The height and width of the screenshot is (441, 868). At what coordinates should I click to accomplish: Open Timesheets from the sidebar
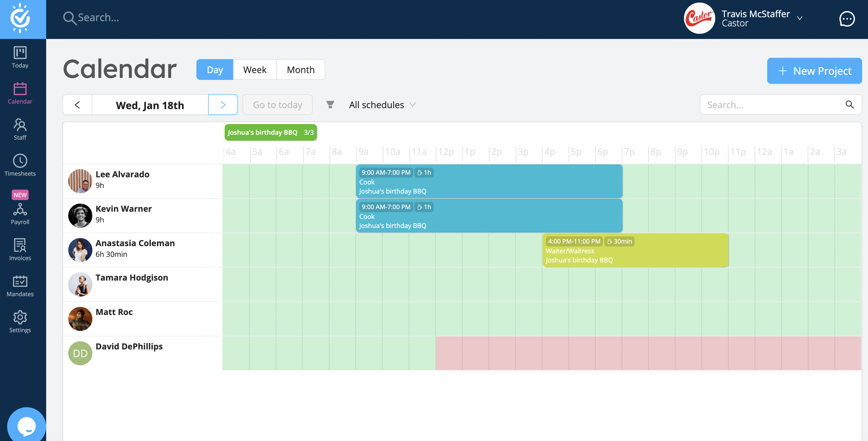pyautogui.click(x=20, y=166)
